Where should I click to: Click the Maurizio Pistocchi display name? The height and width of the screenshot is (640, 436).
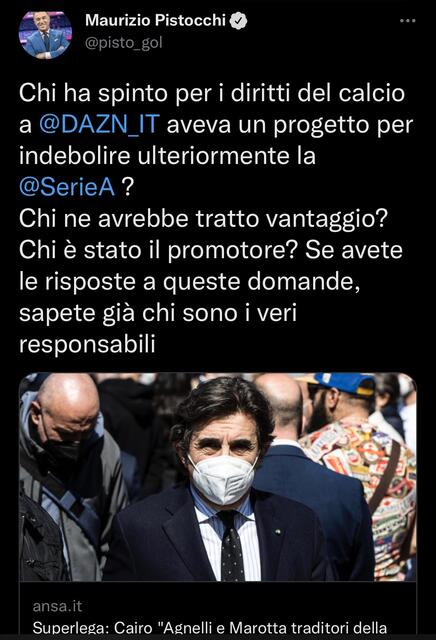(x=155, y=20)
